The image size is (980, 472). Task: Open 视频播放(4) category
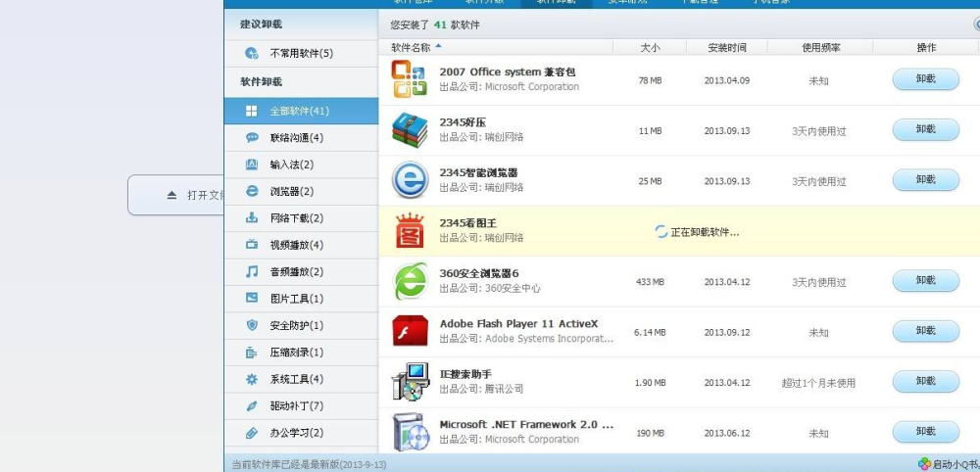(x=301, y=245)
